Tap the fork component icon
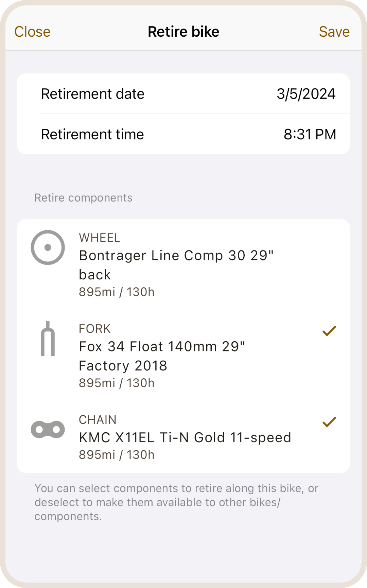367x588 pixels. (x=48, y=339)
